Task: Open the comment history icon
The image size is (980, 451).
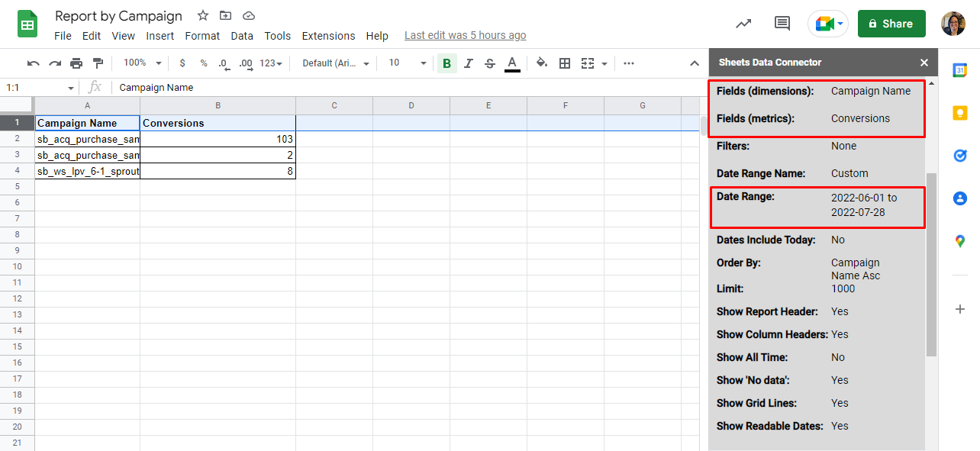Action: 782,24
